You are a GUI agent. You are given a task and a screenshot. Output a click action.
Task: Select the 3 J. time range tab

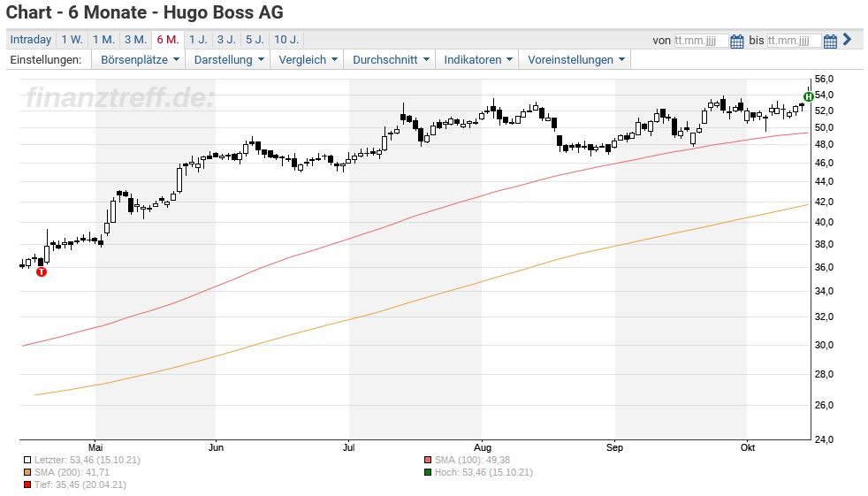(226, 40)
